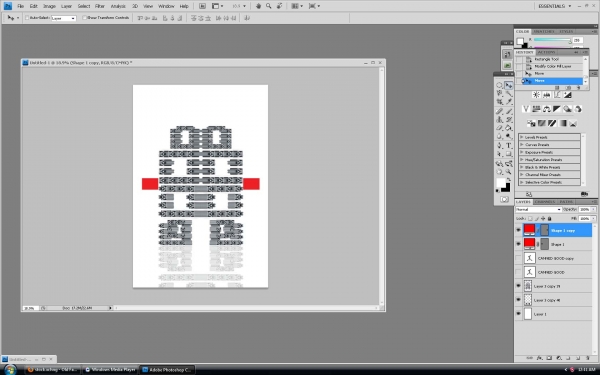Open the layer blend mode dropdown
Viewport: 600px width, 375px height.
point(538,209)
